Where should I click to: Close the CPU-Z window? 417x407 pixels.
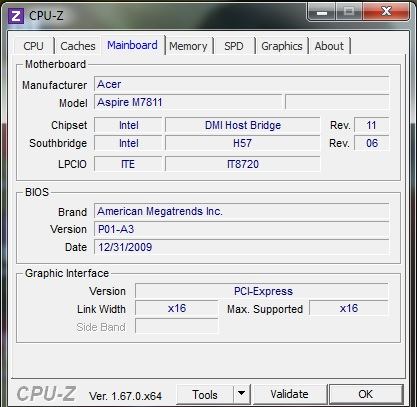pyautogui.click(x=386, y=12)
